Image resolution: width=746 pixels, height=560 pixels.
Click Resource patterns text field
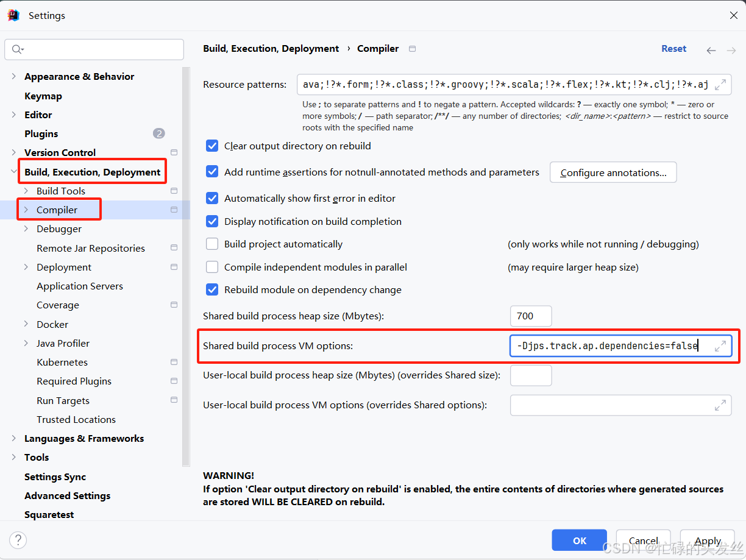coord(514,85)
